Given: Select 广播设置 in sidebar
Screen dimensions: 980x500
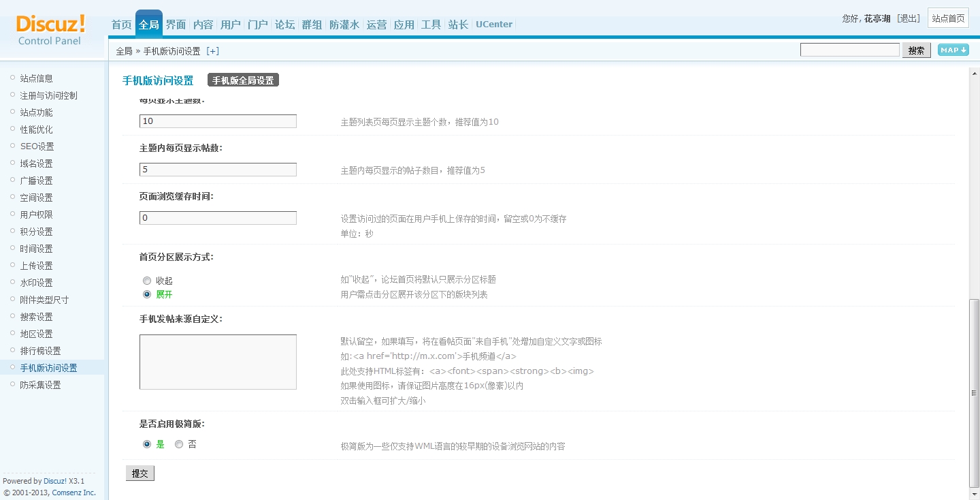Looking at the screenshot, I should (x=37, y=181).
